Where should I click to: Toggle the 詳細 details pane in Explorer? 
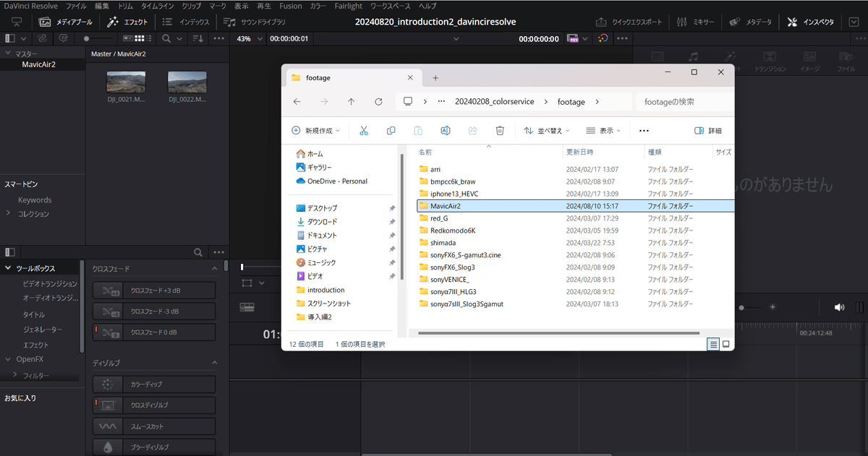[708, 131]
